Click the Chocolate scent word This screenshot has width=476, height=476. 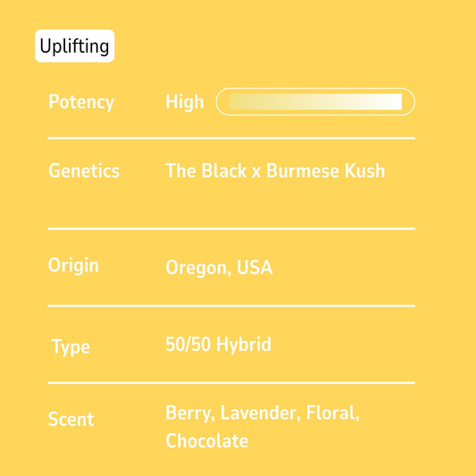click(207, 441)
